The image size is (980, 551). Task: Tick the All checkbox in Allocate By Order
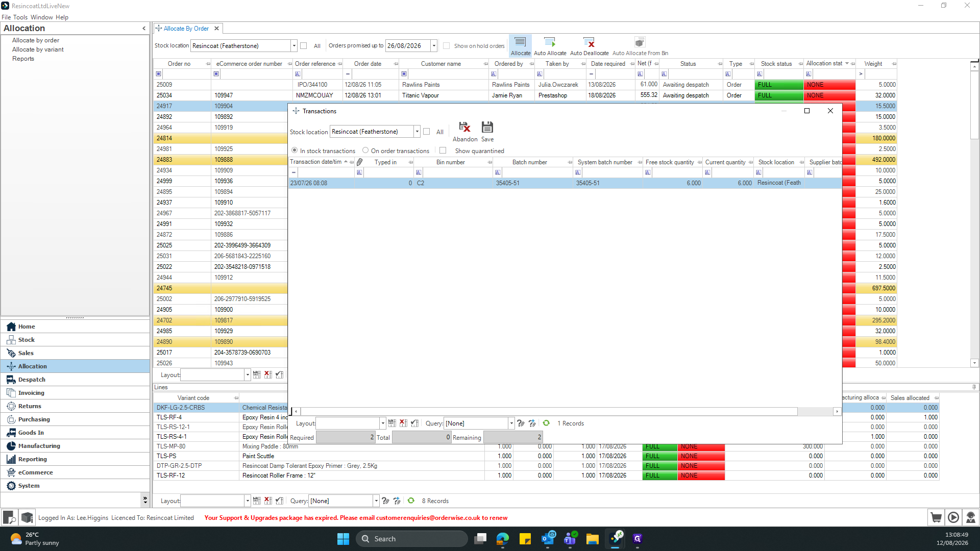pos(304,45)
